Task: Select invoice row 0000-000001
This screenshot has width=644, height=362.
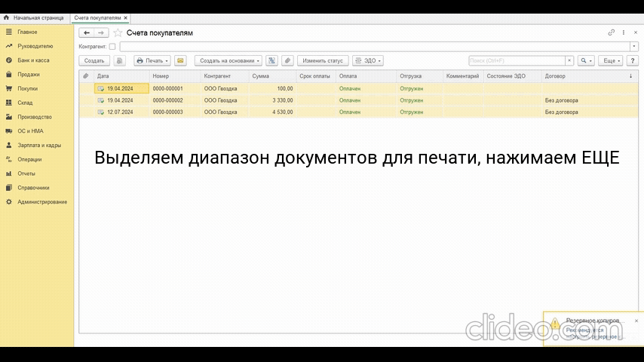Action: [358, 88]
